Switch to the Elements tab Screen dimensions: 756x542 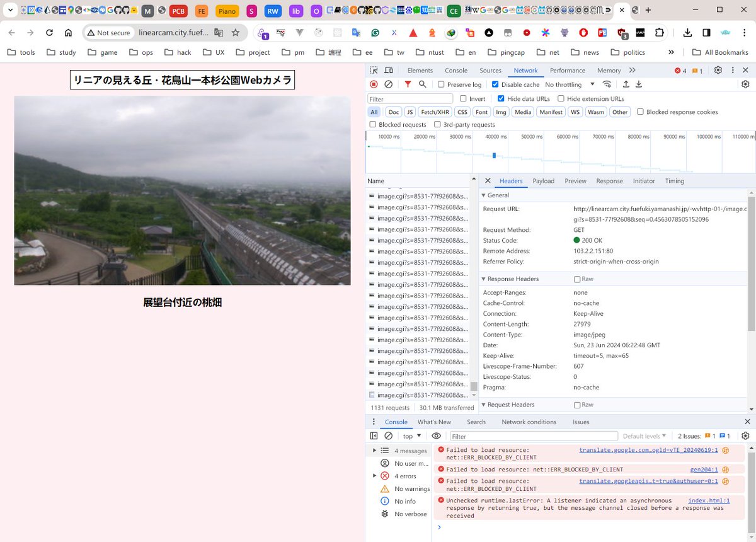click(420, 71)
